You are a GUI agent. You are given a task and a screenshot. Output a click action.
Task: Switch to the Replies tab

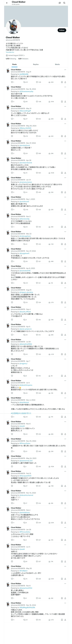point(36,65)
